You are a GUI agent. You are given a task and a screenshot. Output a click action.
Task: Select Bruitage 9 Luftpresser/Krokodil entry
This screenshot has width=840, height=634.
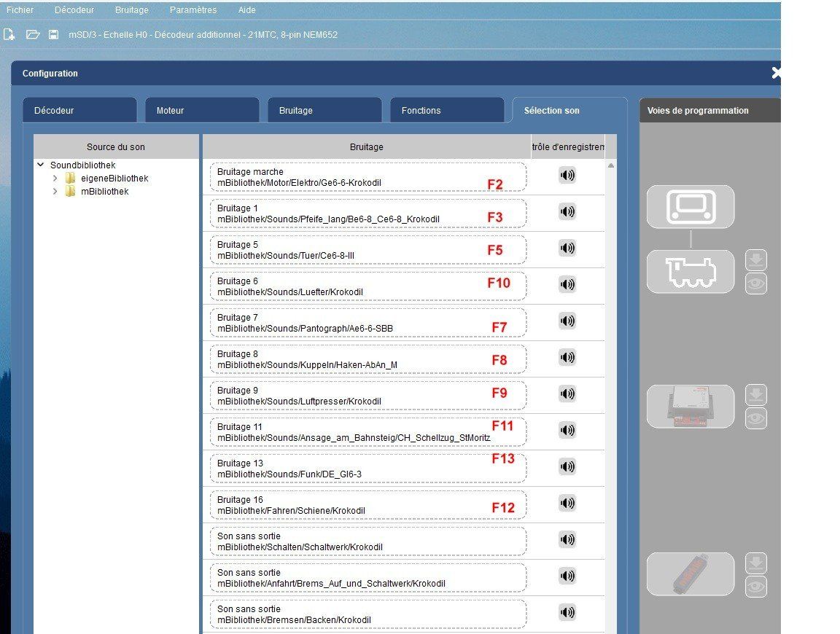[368, 396]
